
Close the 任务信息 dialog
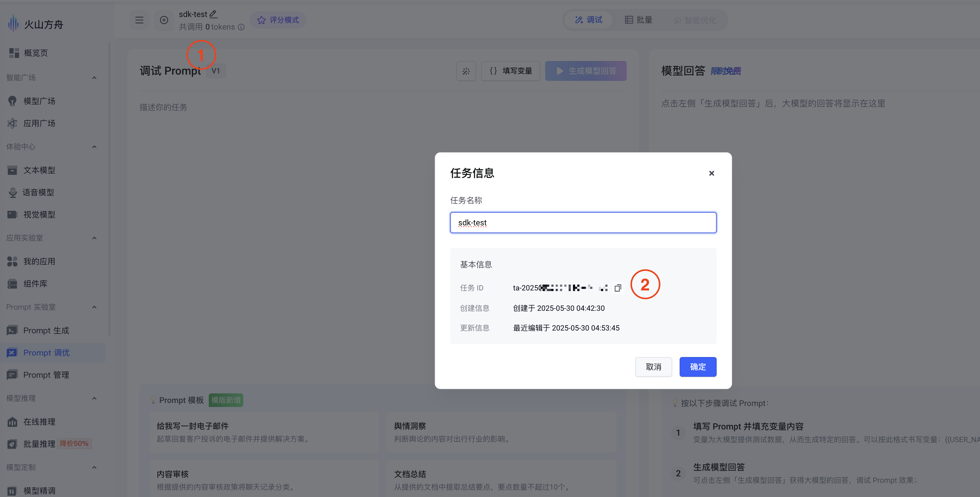coord(711,173)
